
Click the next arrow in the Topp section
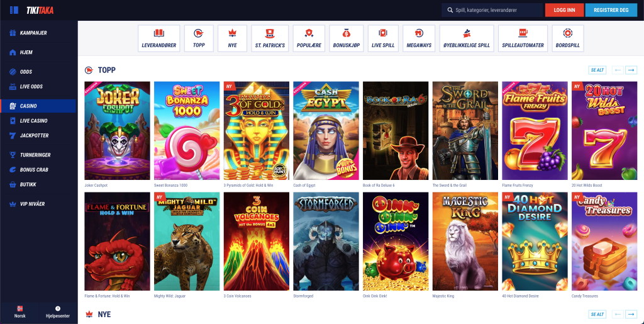point(631,70)
